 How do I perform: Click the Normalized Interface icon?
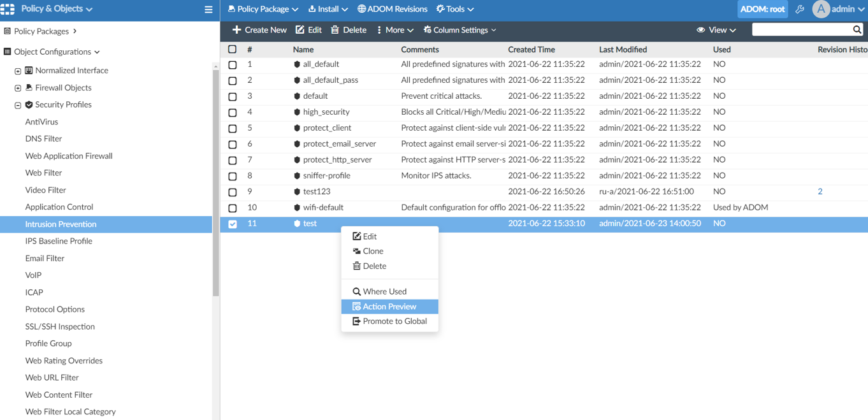coord(29,70)
